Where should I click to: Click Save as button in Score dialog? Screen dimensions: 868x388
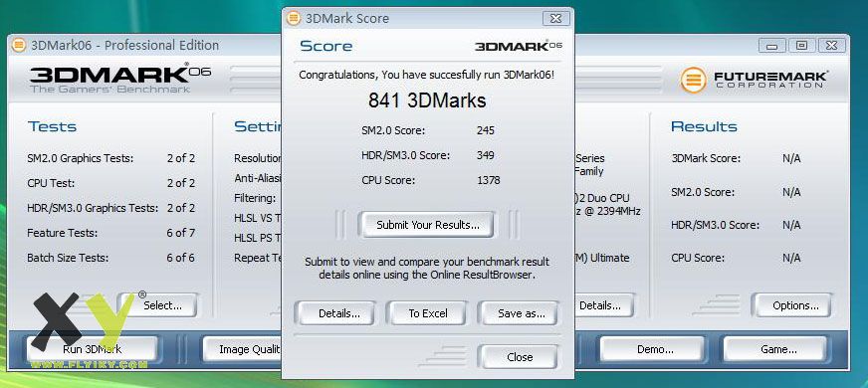tap(520, 313)
